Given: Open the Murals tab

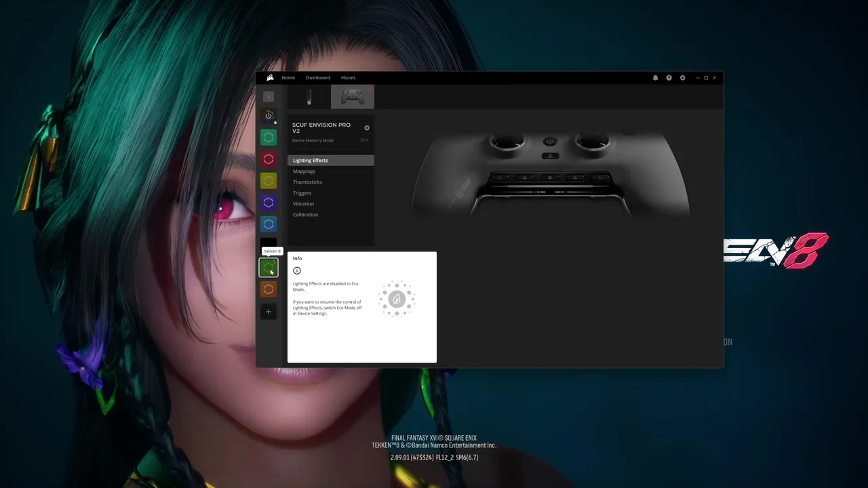Looking at the screenshot, I should point(348,77).
